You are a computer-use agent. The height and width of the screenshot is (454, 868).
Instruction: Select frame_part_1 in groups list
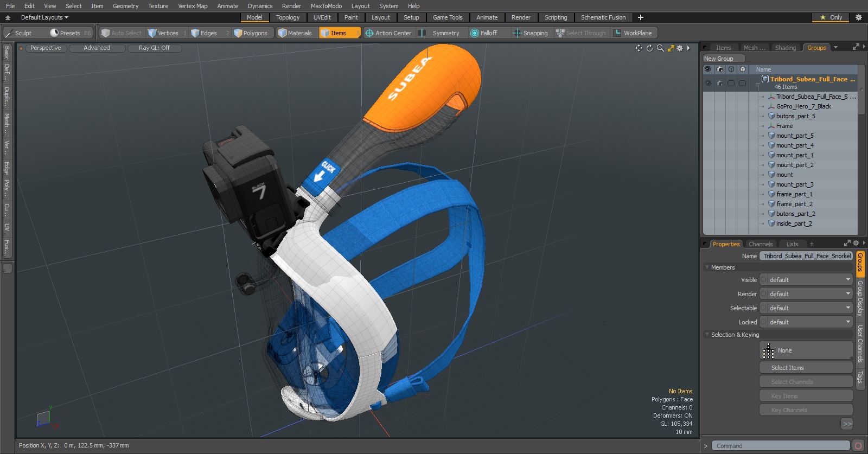[x=794, y=194]
